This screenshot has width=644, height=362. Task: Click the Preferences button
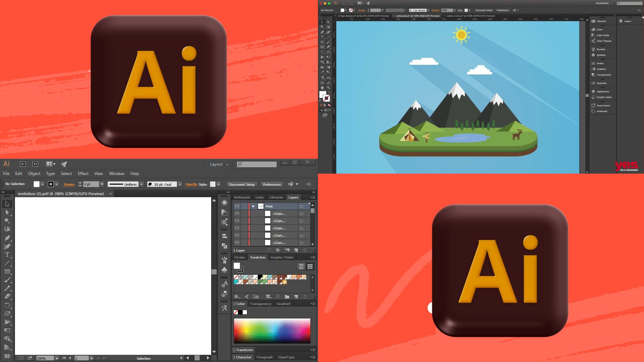pos(272,184)
